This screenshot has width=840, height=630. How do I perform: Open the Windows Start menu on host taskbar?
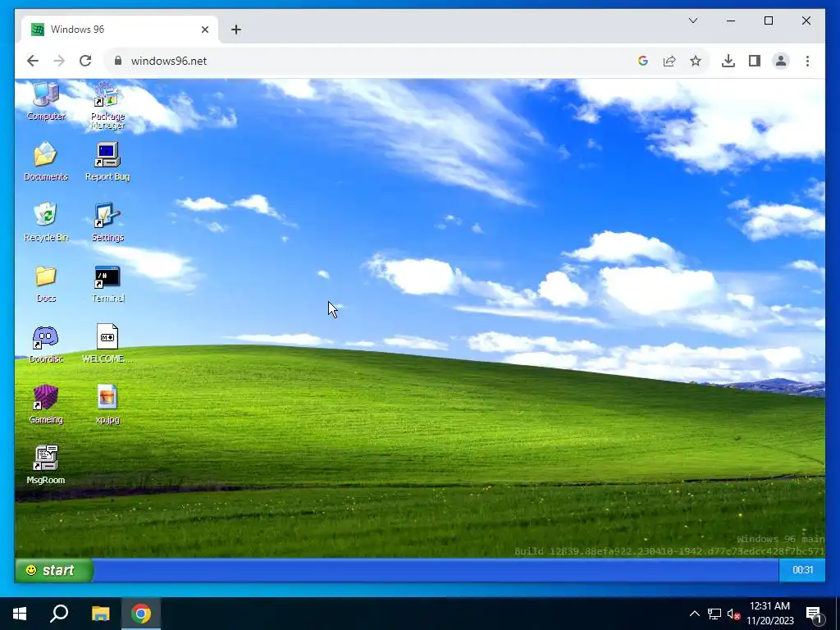tap(20, 614)
